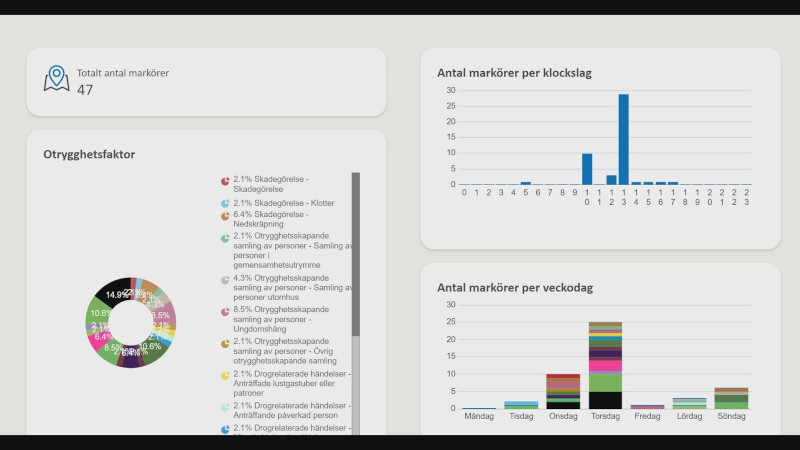Click the Torsdag stacked bar
The width and height of the screenshot is (800, 450).
click(605, 365)
